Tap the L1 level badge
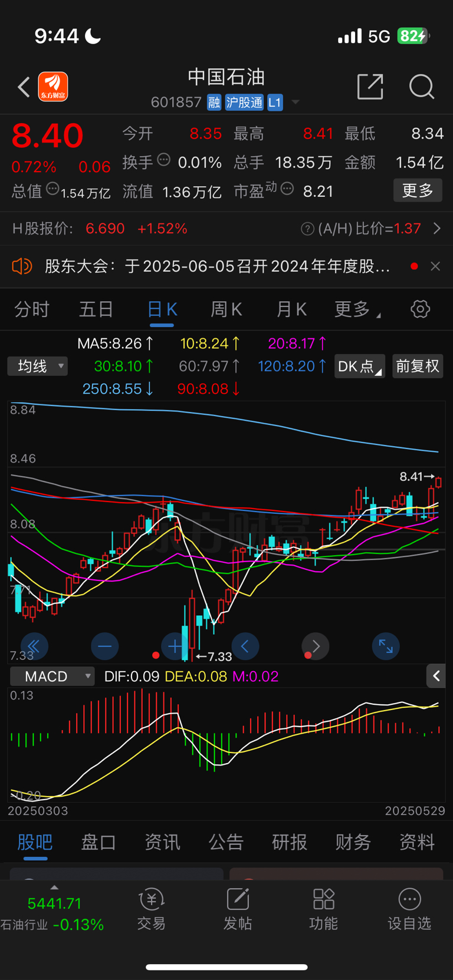The height and width of the screenshot is (980, 453). pos(275,103)
